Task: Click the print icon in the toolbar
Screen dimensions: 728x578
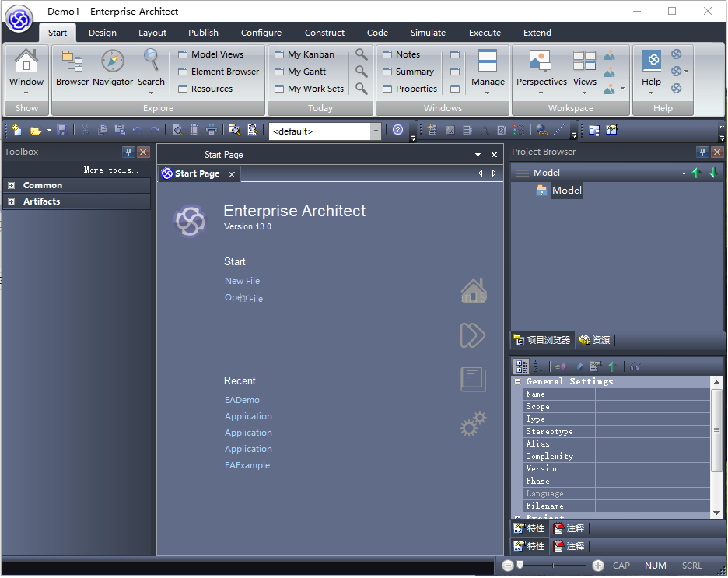Action: click(212, 131)
